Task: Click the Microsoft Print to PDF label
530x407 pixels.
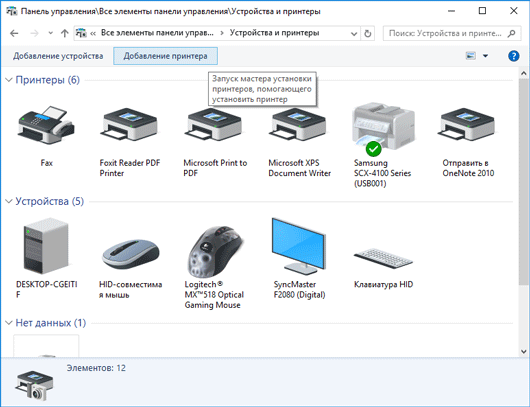Action: tap(215, 168)
